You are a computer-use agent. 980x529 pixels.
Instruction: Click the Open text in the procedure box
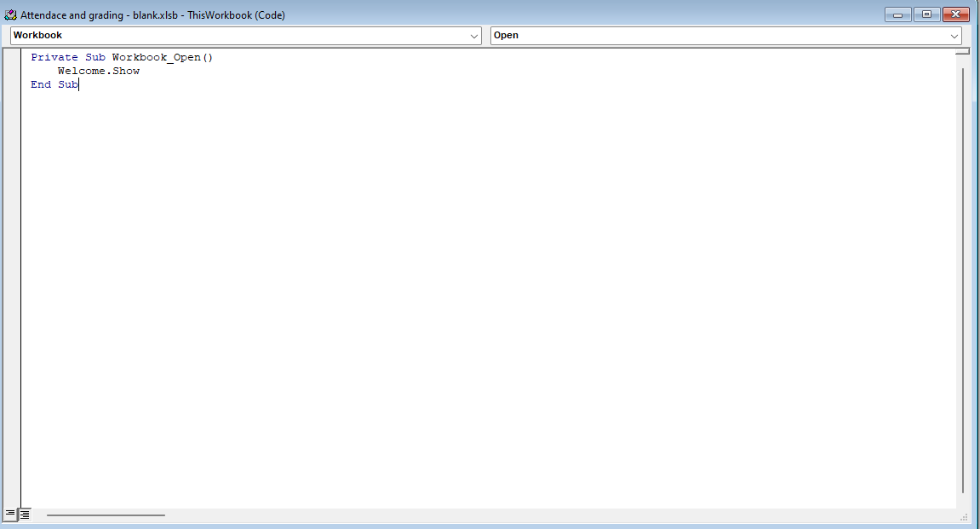tap(506, 36)
